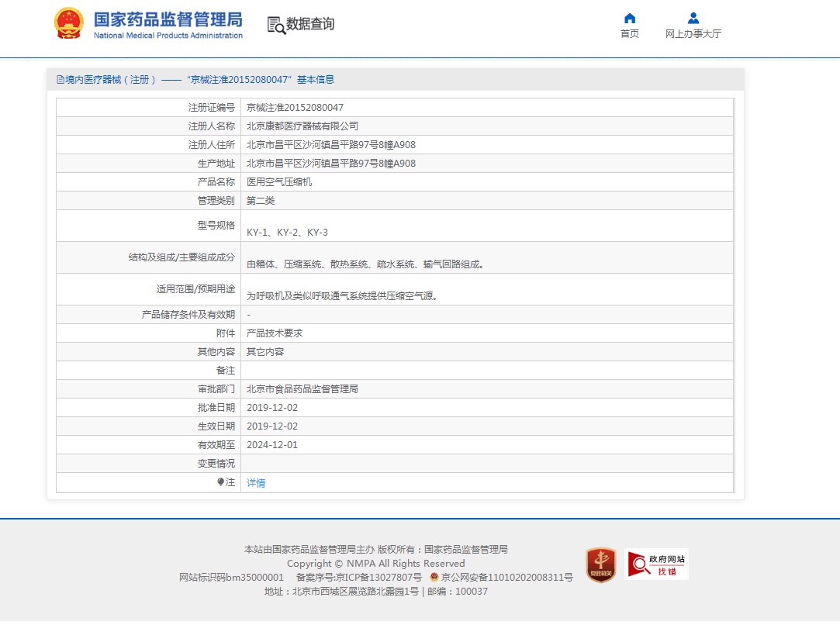Click the 数据查询 heading text

tap(310, 23)
